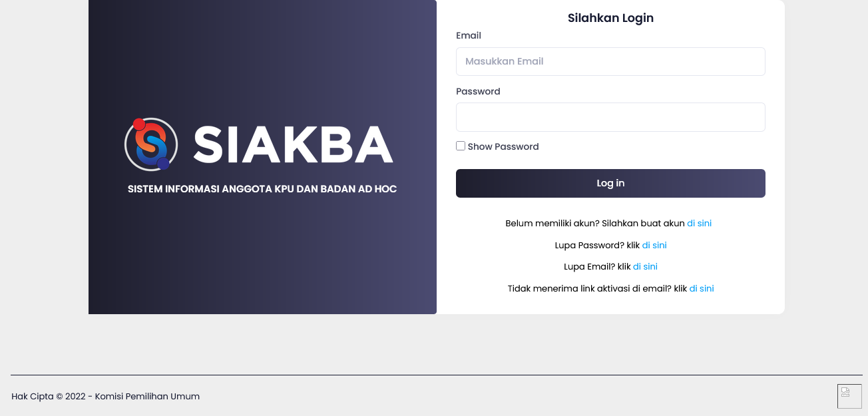Open the Lupa Password recovery link

pyautogui.click(x=654, y=245)
